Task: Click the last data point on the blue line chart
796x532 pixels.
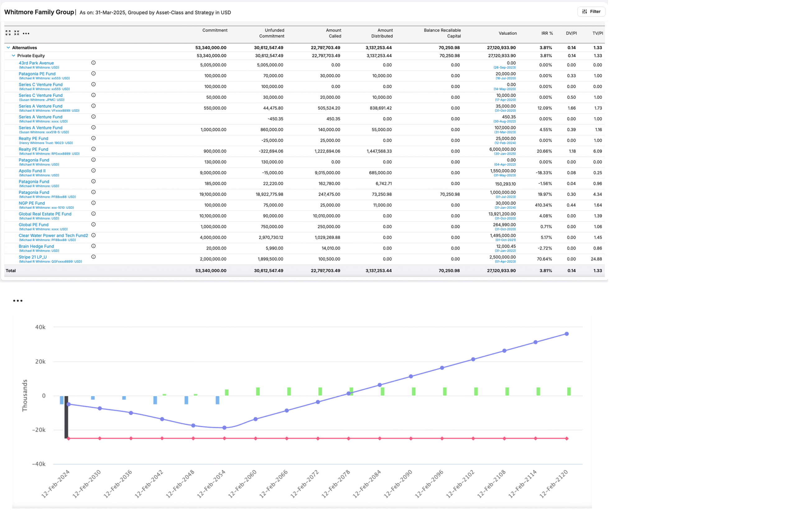Action: click(566, 333)
